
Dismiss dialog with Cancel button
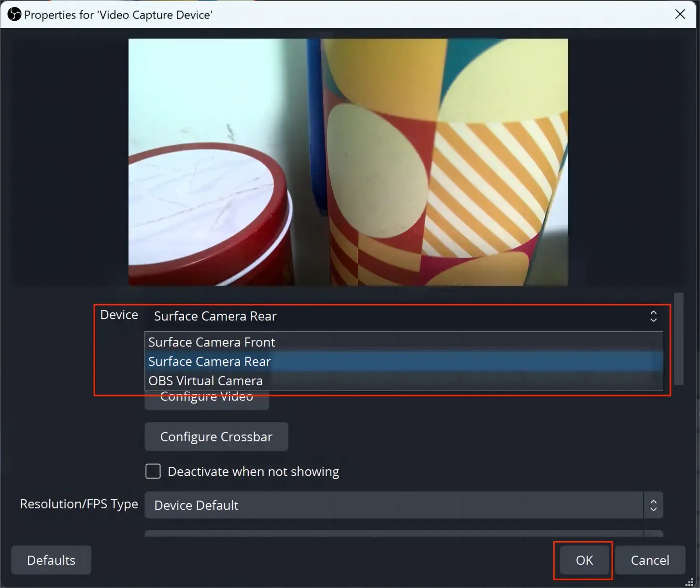pos(650,560)
